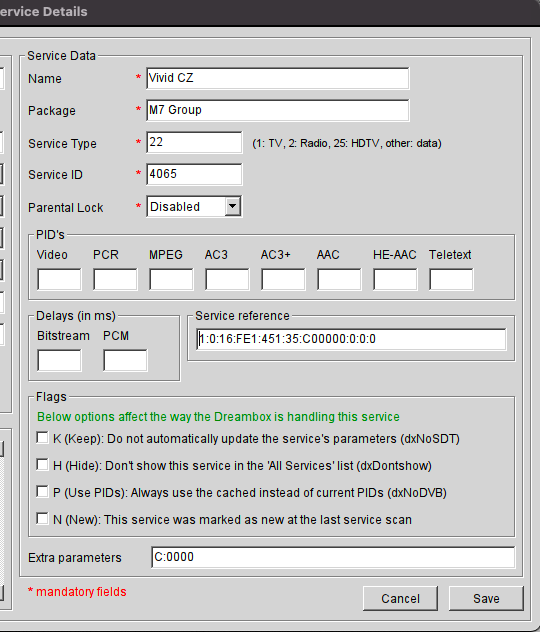The height and width of the screenshot is (632, 540).
Task: Open the Parental Lock dropdown arrow
Action: coord(233,207)
